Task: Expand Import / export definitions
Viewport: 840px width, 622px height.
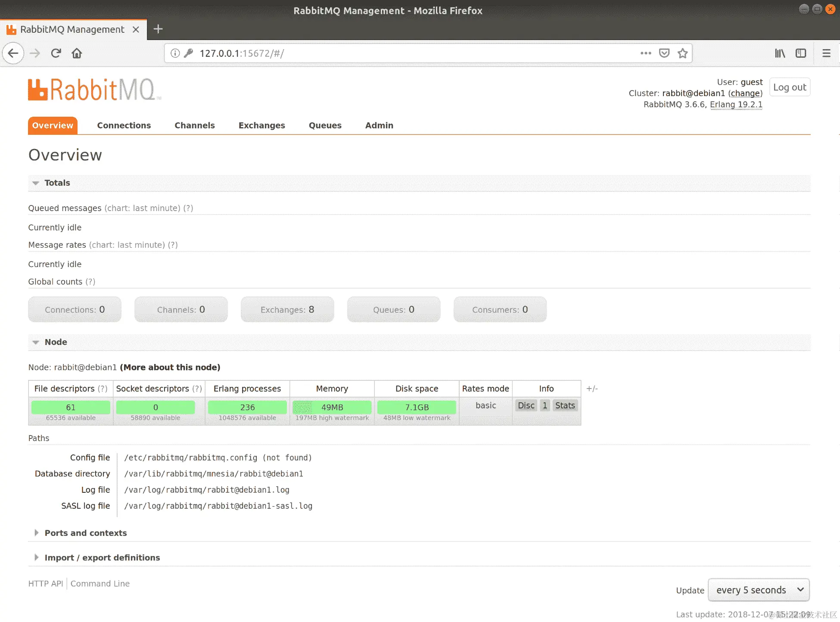Action: (102, 558)
